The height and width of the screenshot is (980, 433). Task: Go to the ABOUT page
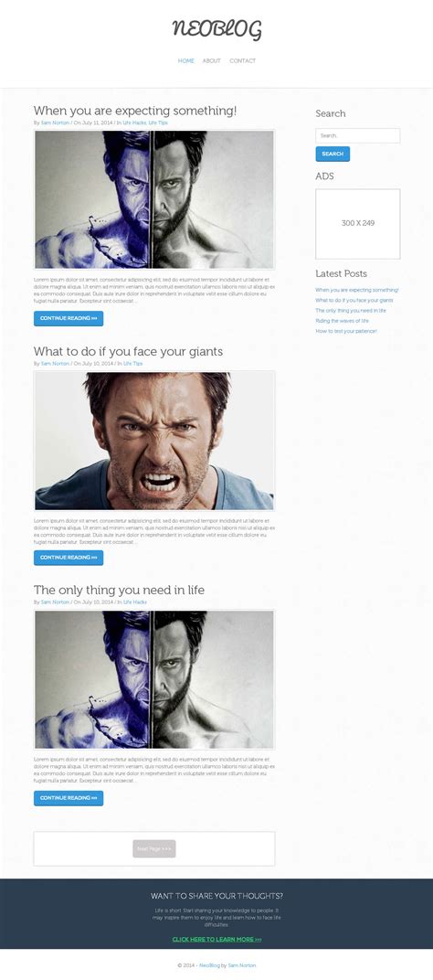tap(212, 60)
